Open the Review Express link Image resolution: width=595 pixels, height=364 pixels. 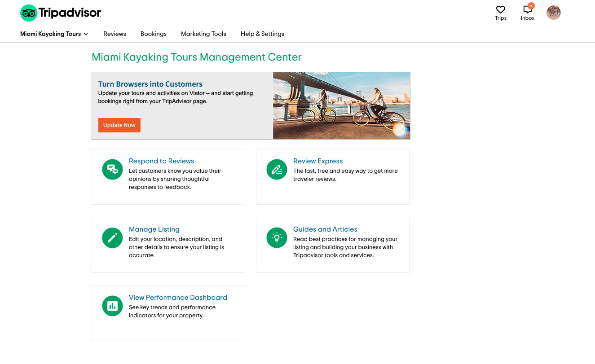[318, 161]
